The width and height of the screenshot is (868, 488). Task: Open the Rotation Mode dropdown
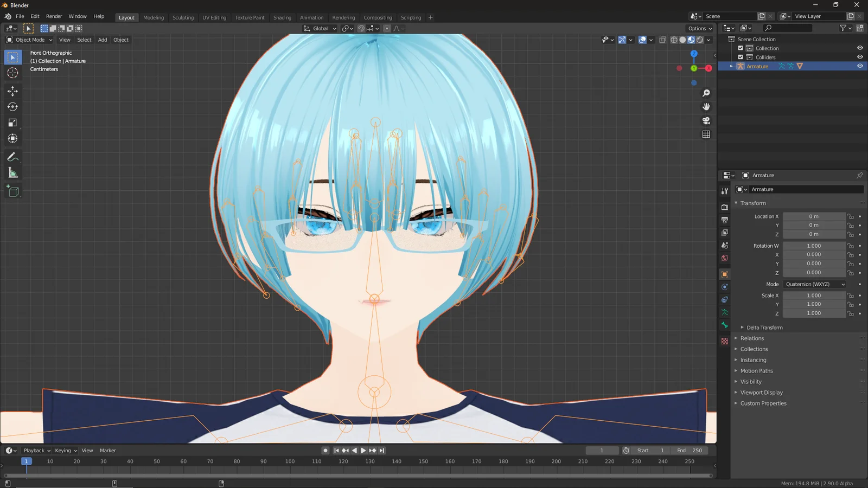click(814, 284)
